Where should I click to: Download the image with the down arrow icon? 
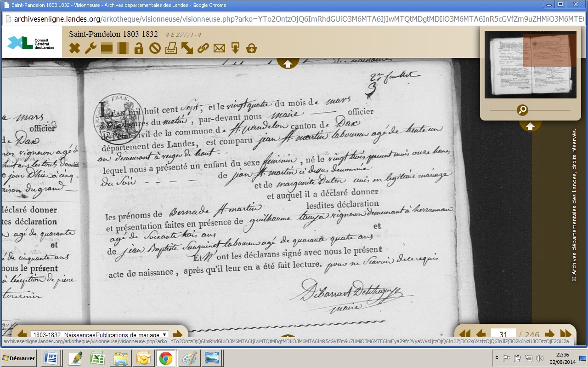point(235,48)
